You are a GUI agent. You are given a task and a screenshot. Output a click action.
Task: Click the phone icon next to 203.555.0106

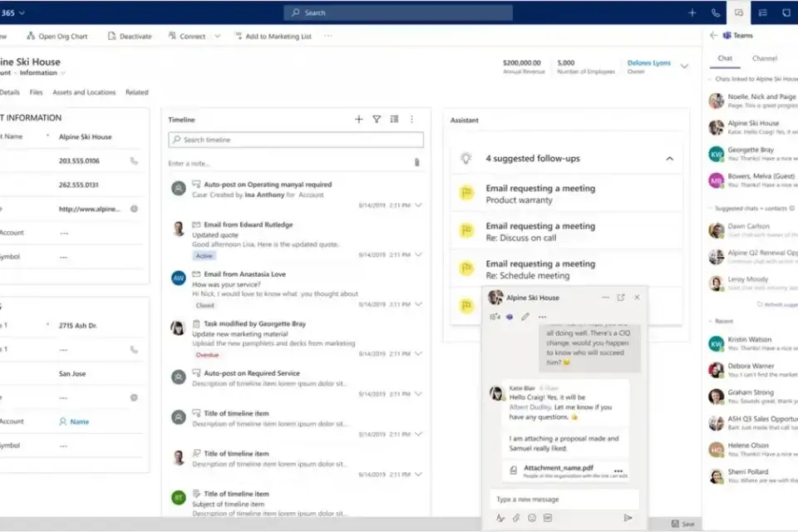click(x=134, y=161)
